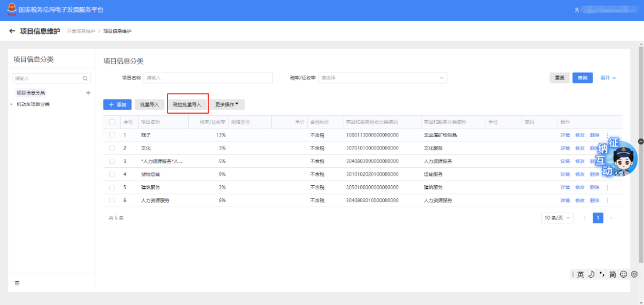Click the hamburger icon at sidebar bottom
This screenshot has width=644, height=305.
pyautogui.click(x=17, y=282)
